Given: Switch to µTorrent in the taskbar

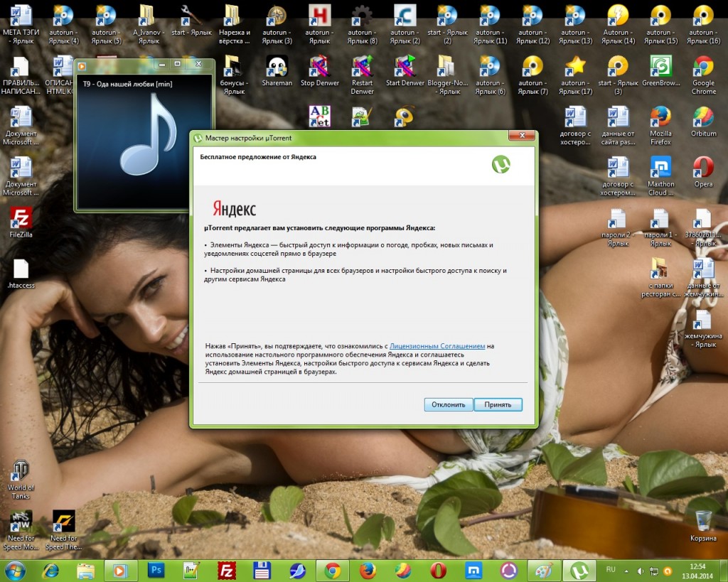Looking at the screenshot, I should [579, 571].
